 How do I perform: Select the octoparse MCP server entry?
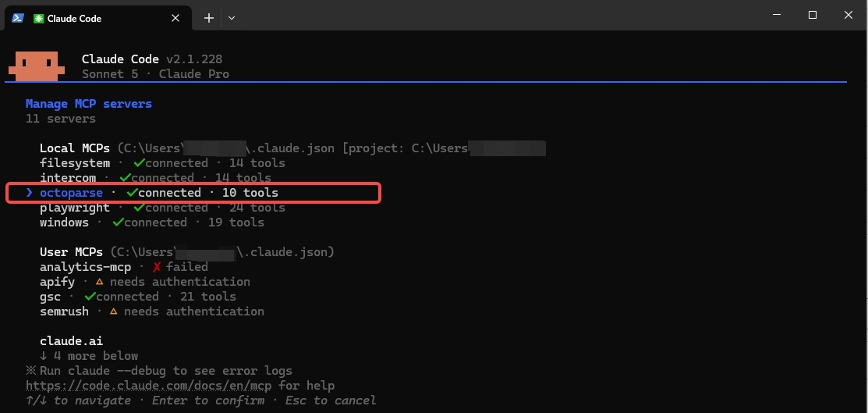pos(193,193)
